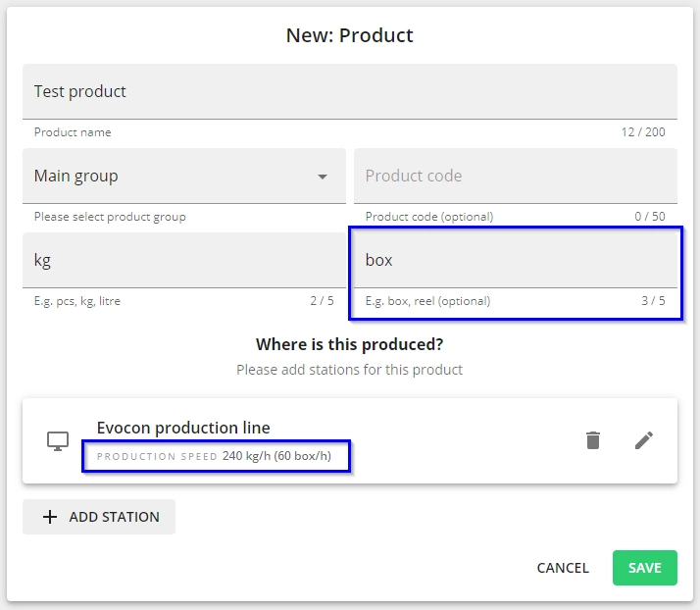Click the Product code (optional) label

pyautogui.click(x=429, y=217)
